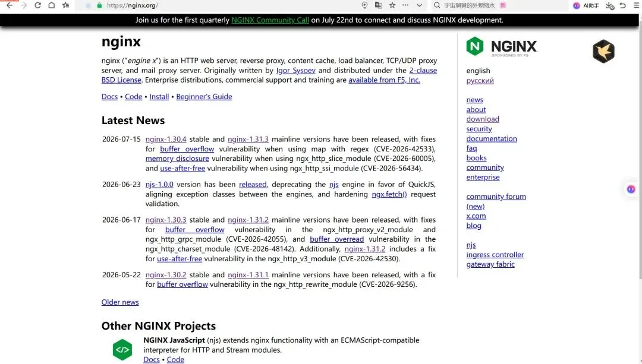Open the AI助手 assistant button
This screenshot has height=364, width=642.
point(586,5)
